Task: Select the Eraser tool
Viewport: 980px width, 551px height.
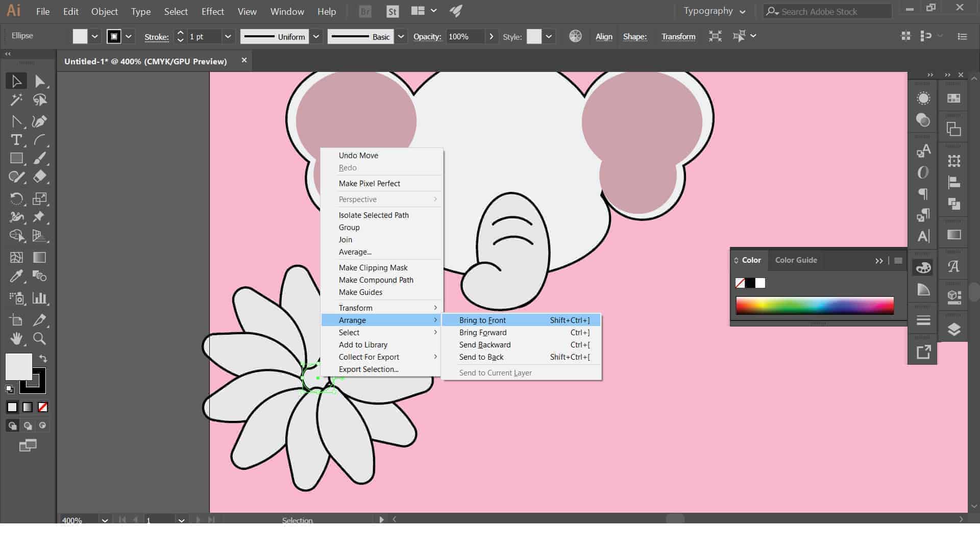Action: [40, 177]
